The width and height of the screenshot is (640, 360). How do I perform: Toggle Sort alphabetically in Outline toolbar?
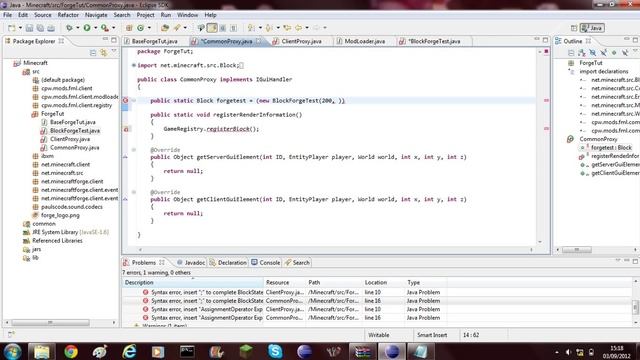click(582, 53)
